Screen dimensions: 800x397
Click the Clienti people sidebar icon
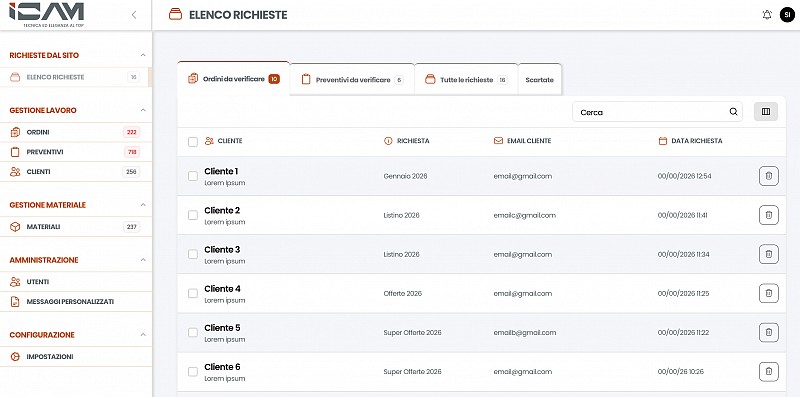point(15,172)
